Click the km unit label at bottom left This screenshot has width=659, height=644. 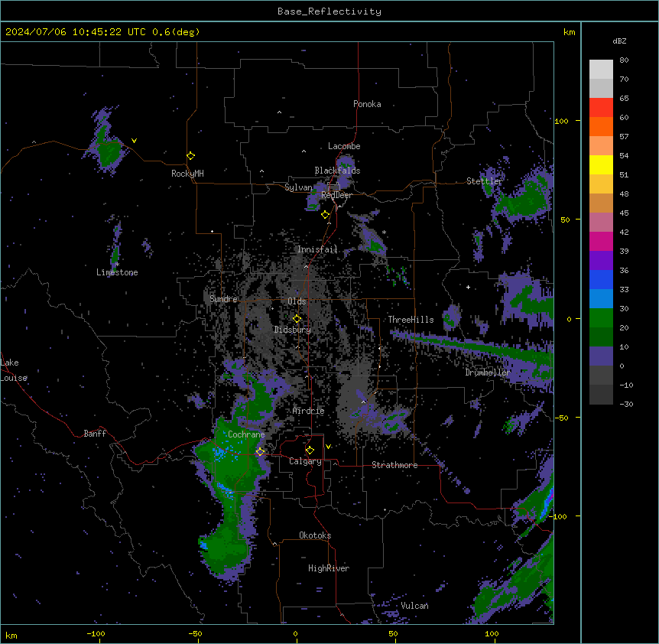pyautogui.click(x=11, y=635)
